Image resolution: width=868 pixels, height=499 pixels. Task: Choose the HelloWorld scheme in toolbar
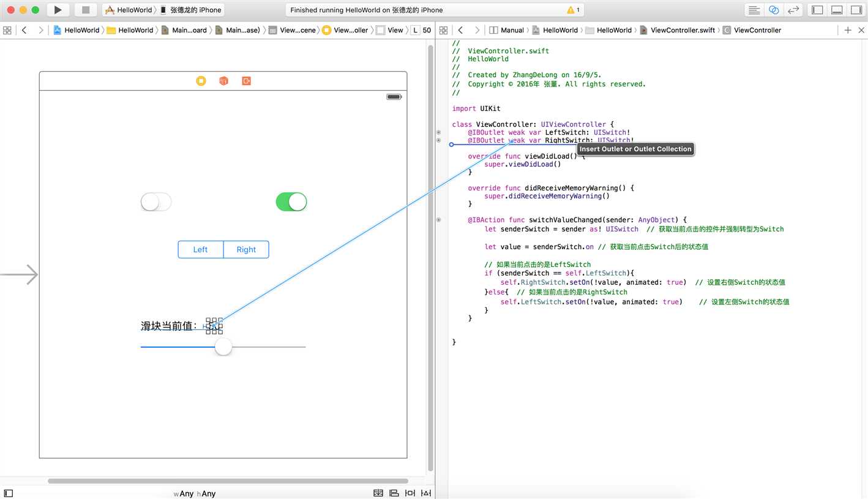[x=129, y=10]
